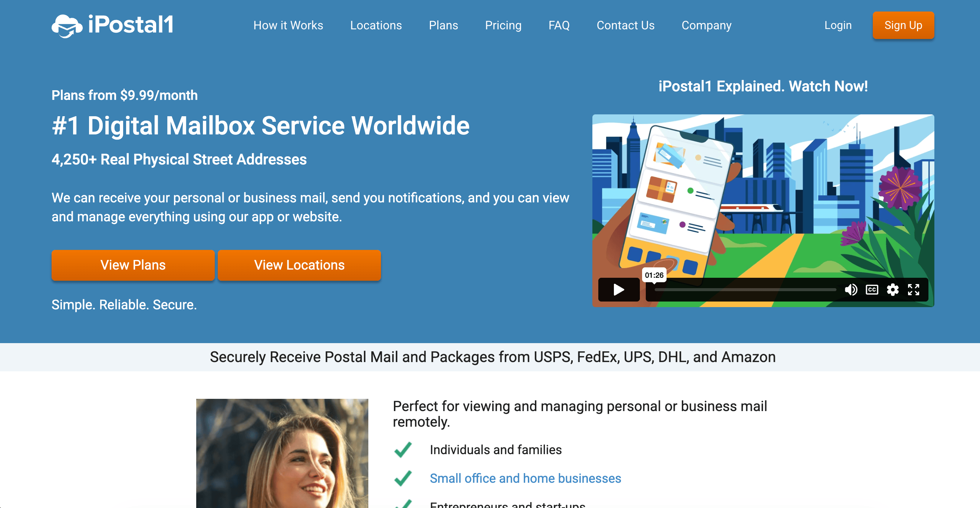Select Contact Us in the header
This screenshot has height=508, width=980.
625,25
